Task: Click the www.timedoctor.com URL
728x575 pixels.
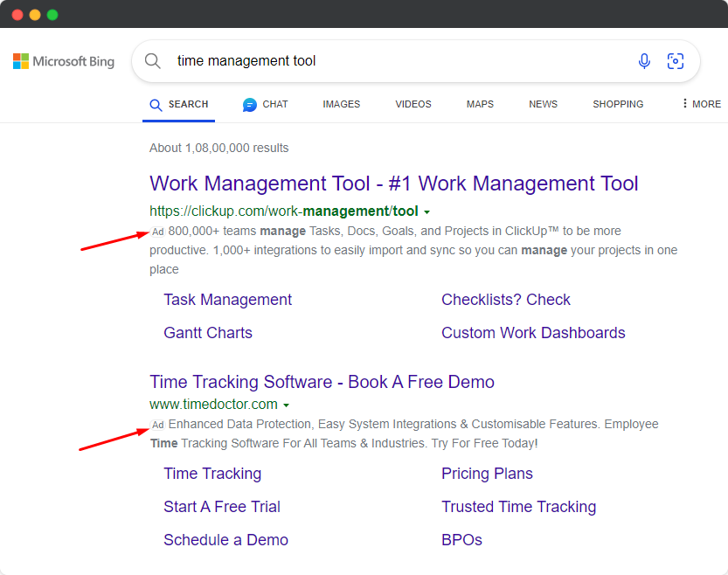Action: pyautogui.click(x=213, y=405)
